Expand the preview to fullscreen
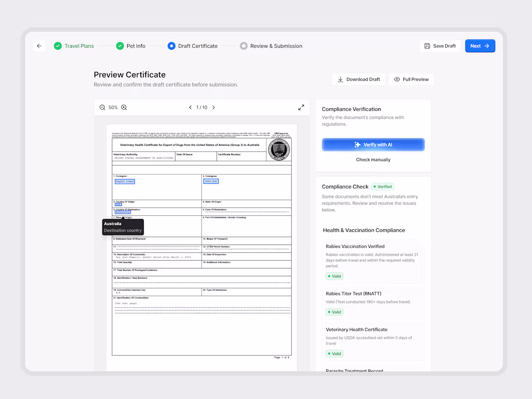This screenshot has width=532, height=399. coord(301,107)
